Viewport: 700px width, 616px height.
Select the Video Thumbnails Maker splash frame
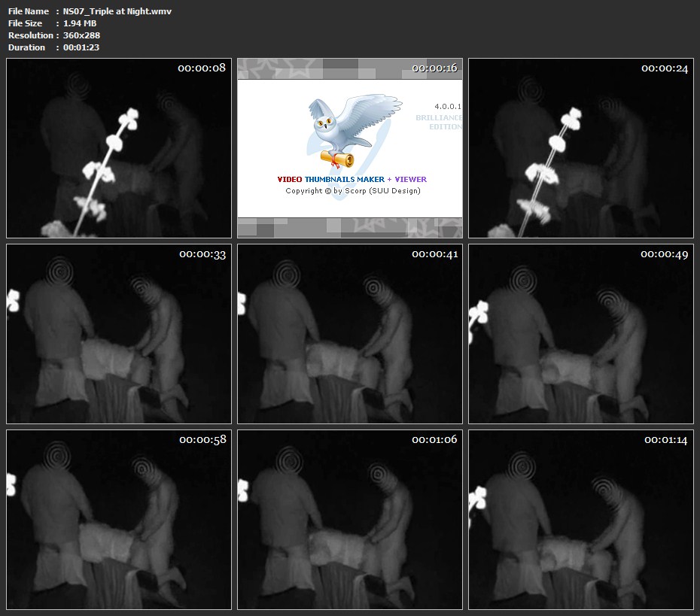pyautogui.click(x=350, y=148)
